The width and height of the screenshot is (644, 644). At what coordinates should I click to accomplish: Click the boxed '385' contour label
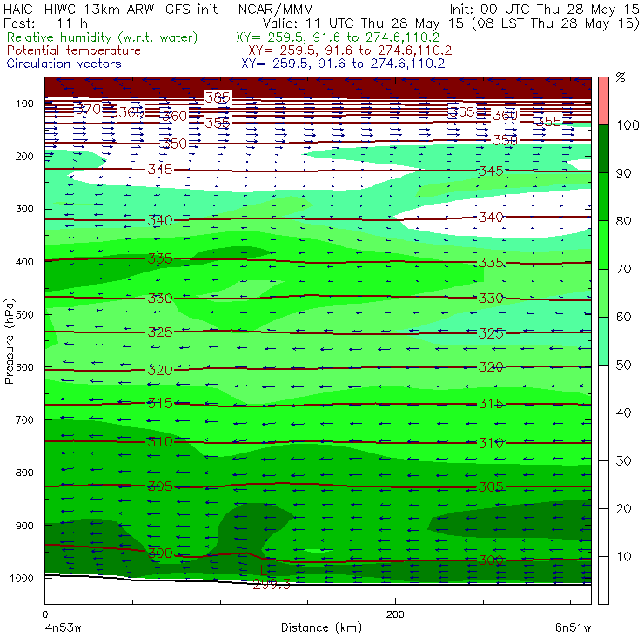[x=218, y=97]
